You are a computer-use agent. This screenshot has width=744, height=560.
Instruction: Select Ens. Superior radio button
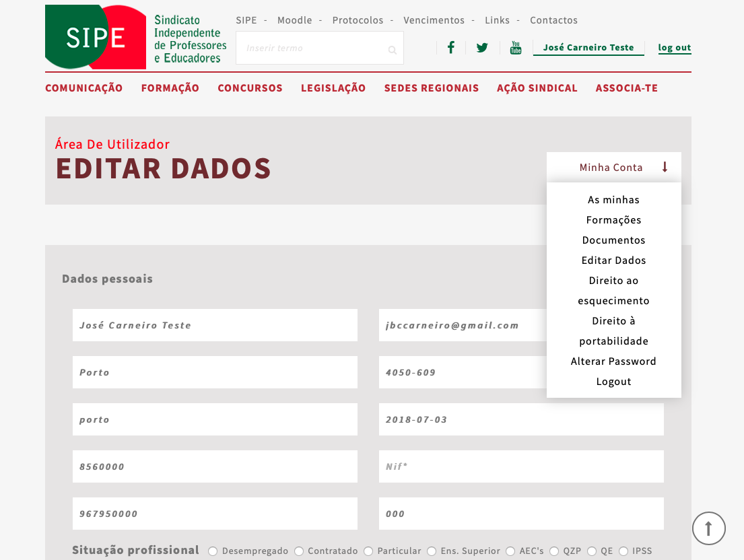point(432,551)
